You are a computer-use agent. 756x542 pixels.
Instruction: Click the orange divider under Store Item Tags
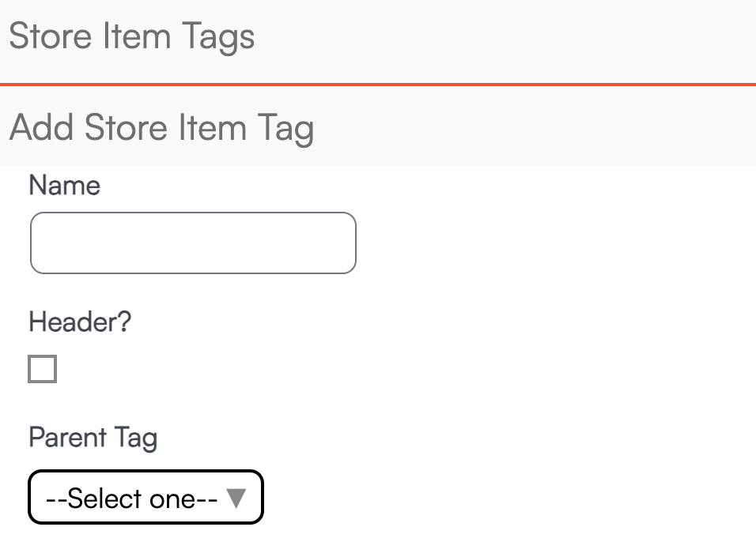pyautogui.click(x=378, y=84)
